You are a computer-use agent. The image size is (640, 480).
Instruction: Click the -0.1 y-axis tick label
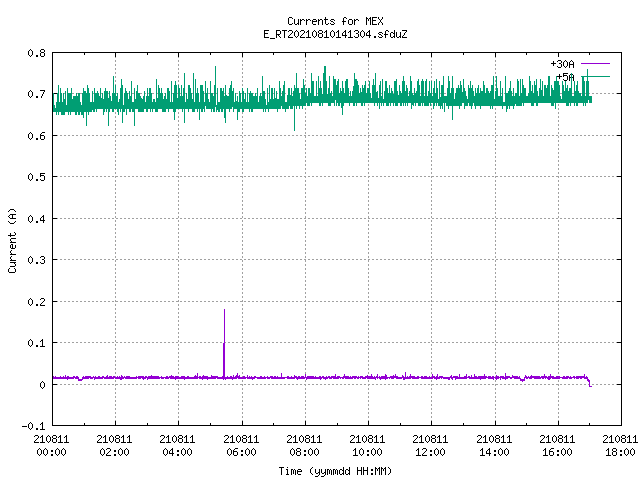(33, 426)
